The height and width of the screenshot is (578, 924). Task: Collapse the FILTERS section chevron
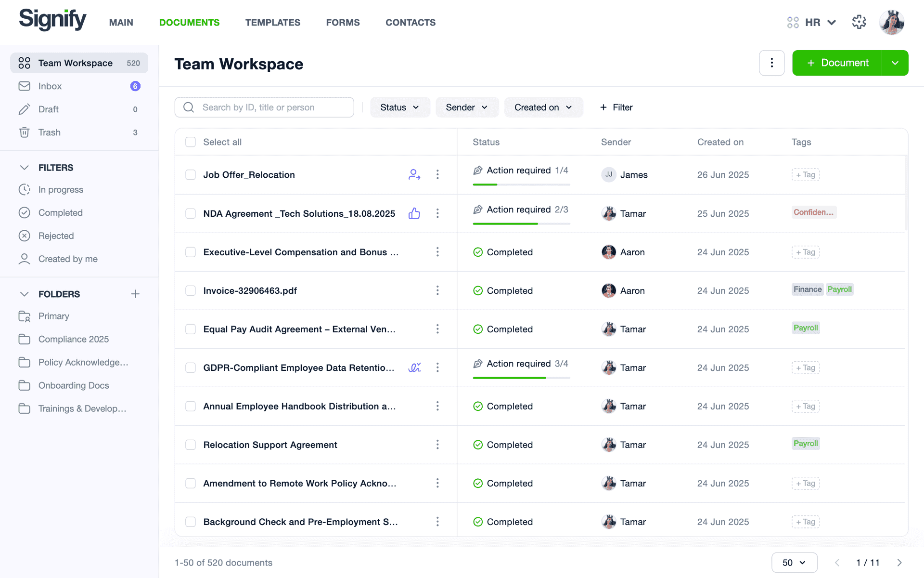(25, 168)
